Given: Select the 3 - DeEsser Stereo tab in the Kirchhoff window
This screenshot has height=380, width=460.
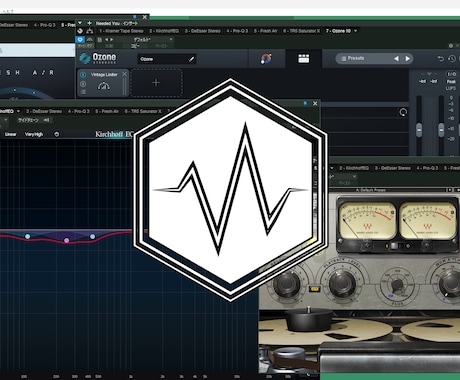Looking at the screenshot, I should pyautogui.click(x=44, y=111).
